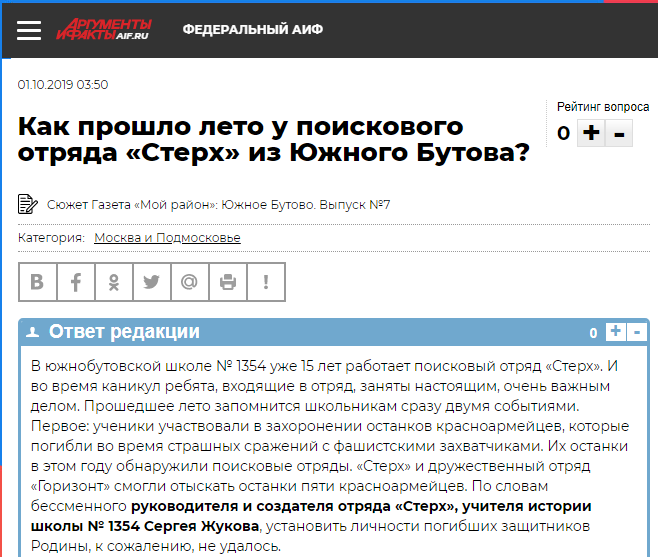Click the document icon beside Сюжет
The width and height of the screenshot is (658, 557).
pyautogui.click(x=27, y=205)
